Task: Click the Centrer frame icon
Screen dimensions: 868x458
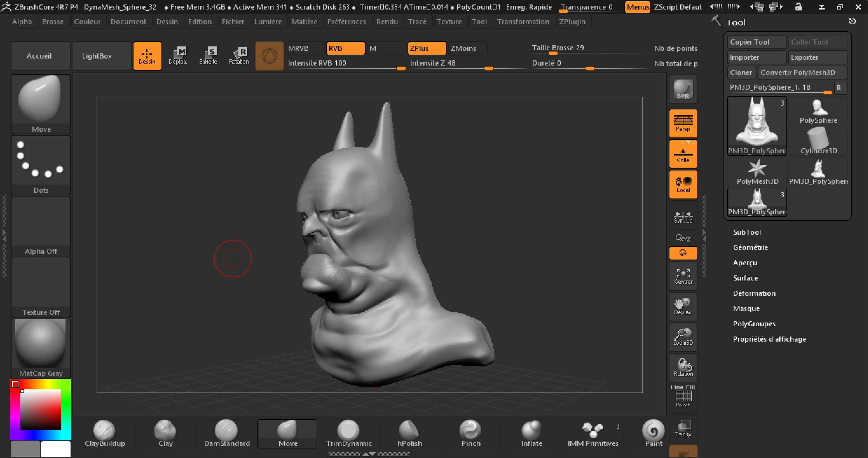Action: (683, 276)
